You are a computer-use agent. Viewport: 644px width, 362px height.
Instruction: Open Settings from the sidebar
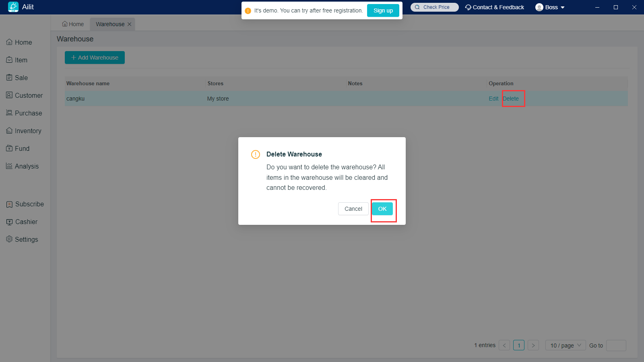(26, 239)
